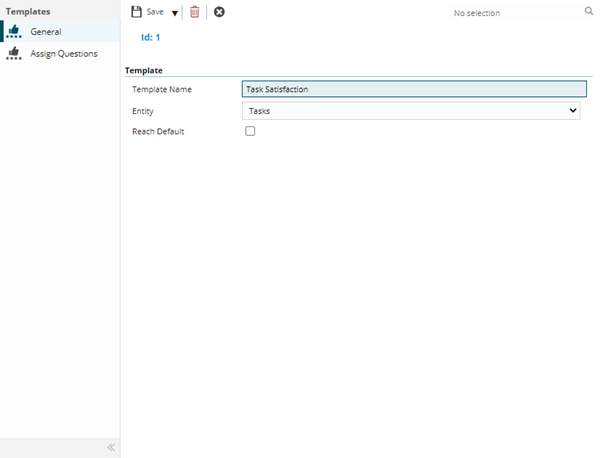The height and width of the screenshot is (458, 600).
Task: Click the Id: 1 link
Action: [151, 37]
